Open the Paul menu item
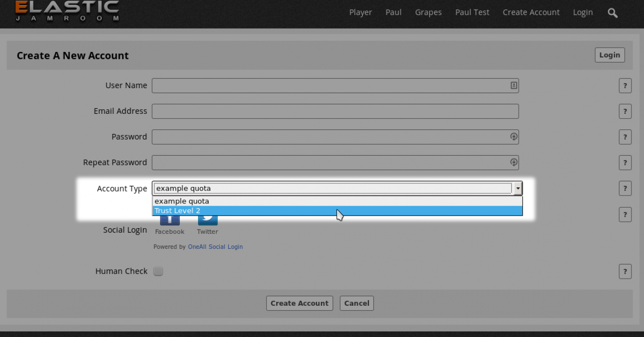The width and height of the screenshot is (644, 337). [x=393, y=12]
